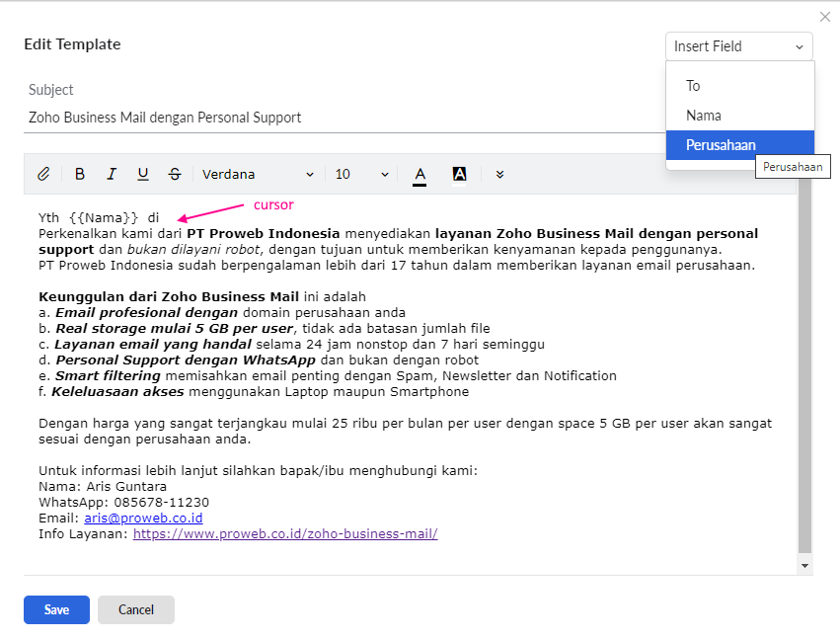Click the 'Keleluasaan akses' text
840x640 pixels.
[x=117, y=392]
